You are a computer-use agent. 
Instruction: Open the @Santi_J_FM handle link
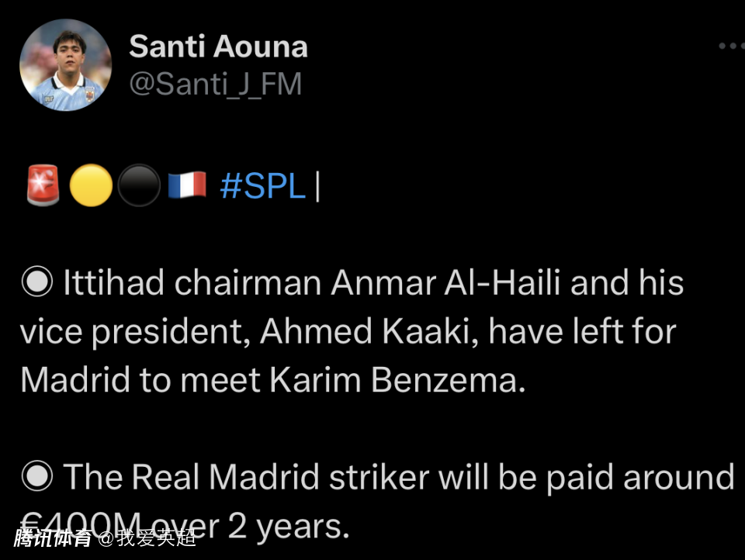click(215, 85)
